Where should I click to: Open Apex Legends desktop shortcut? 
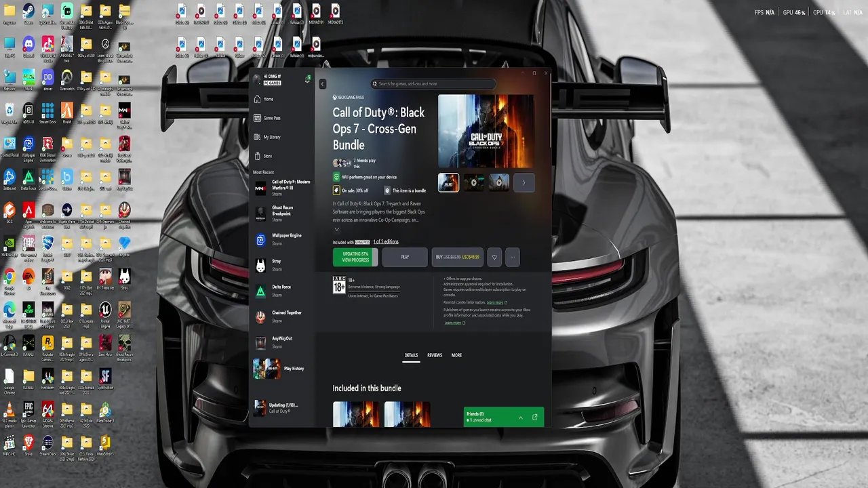coord(28,214)
